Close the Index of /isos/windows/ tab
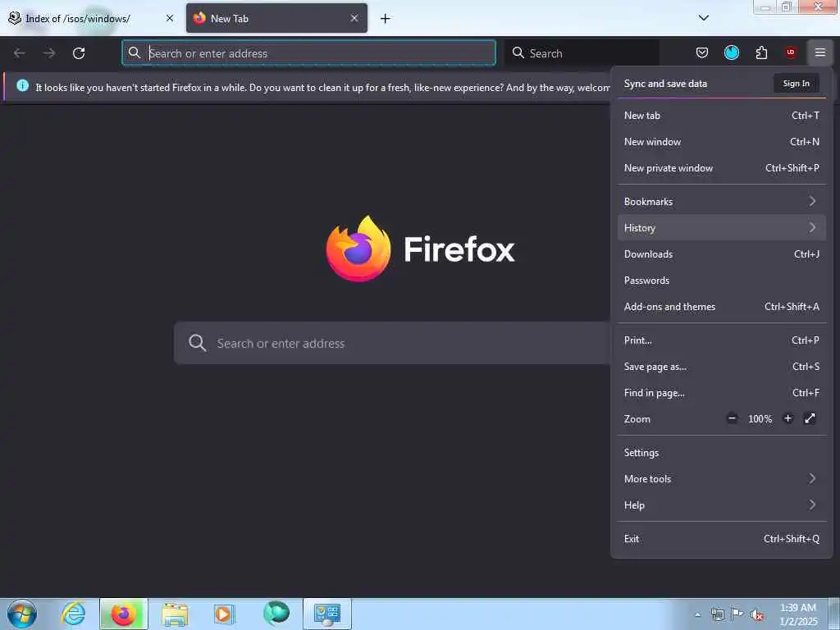Viewport: 840px width, 630px height. coord(170,18)
